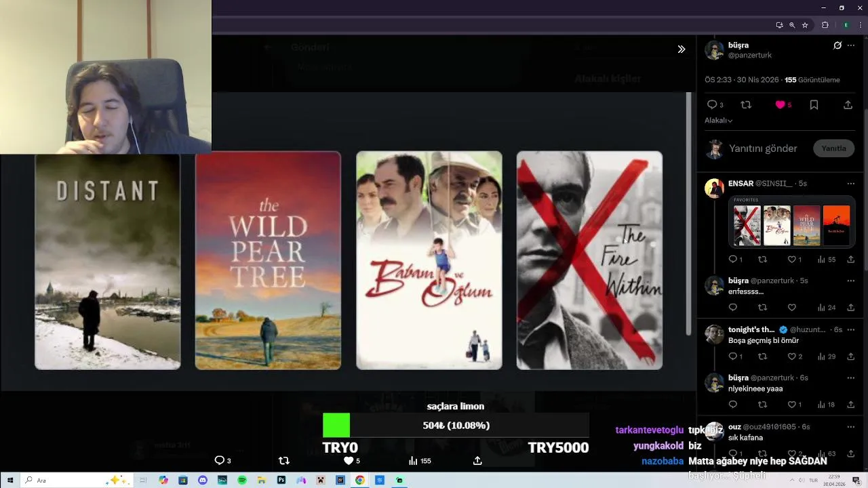Open Discord from the taskbar
The height and width of the screenshot is (488, 868).
pos(202,480)
